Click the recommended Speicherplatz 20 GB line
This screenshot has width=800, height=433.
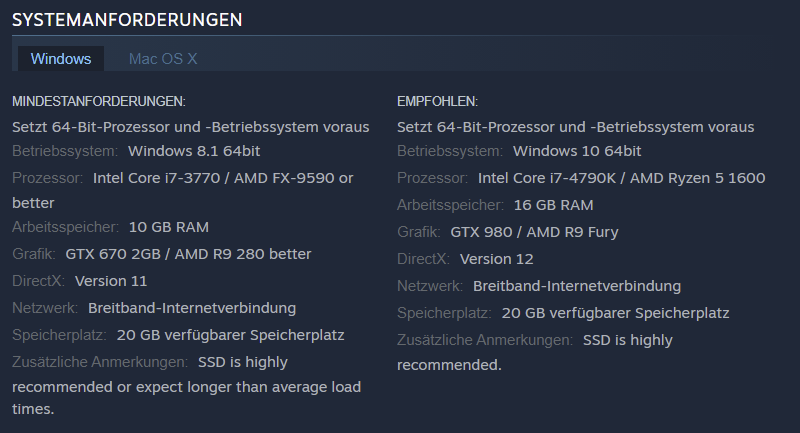615,313
